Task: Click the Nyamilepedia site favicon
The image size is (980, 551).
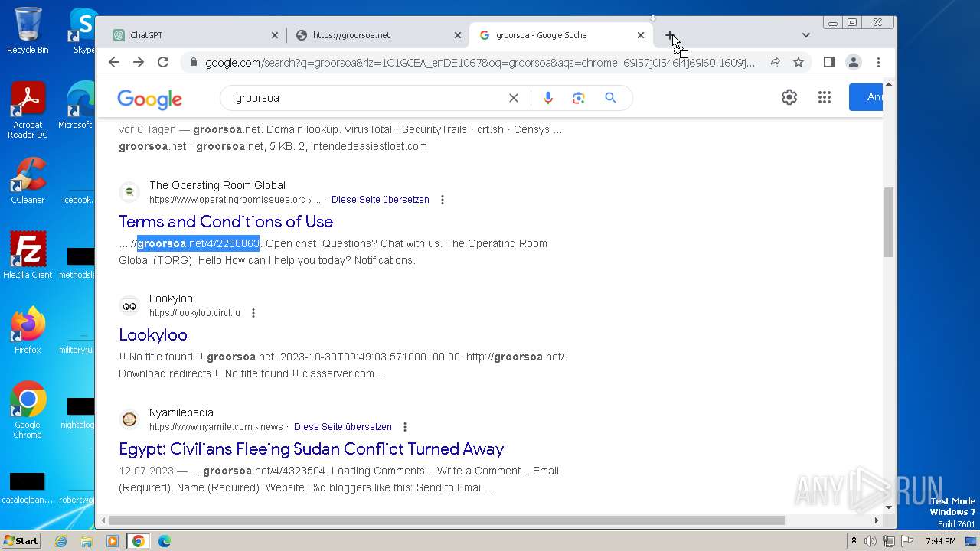Action: pyautogui.click(x=129, y=419)
